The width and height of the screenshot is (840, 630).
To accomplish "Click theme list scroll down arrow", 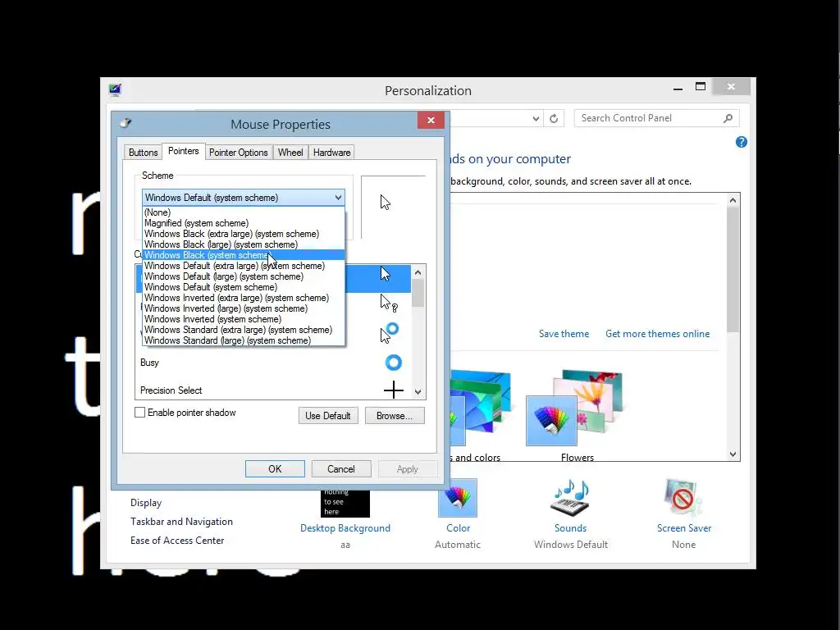I will pos(733,454).
